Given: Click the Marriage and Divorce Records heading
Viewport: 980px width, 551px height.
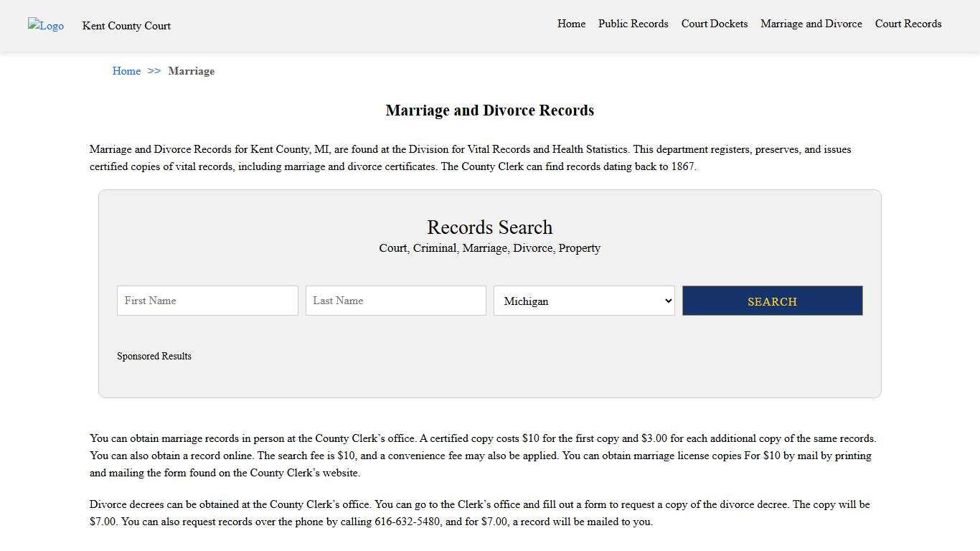Looking at the screenshot, I should 489,110.
